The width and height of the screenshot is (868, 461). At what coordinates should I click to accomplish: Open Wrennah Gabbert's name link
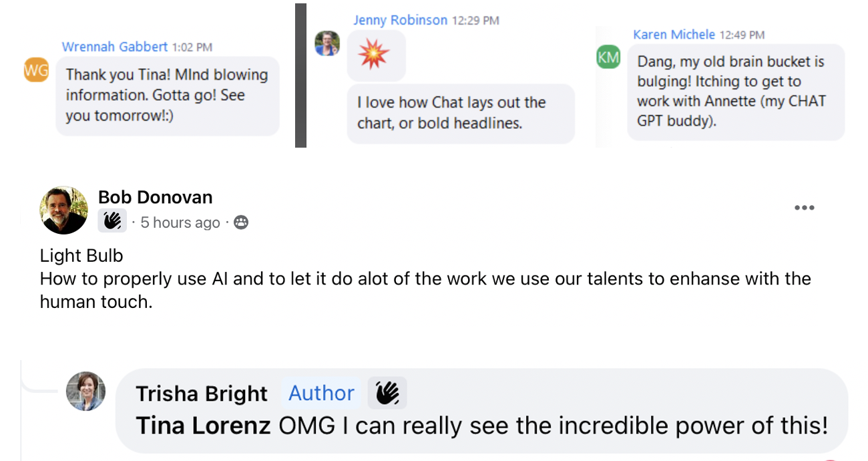[115, 47]
